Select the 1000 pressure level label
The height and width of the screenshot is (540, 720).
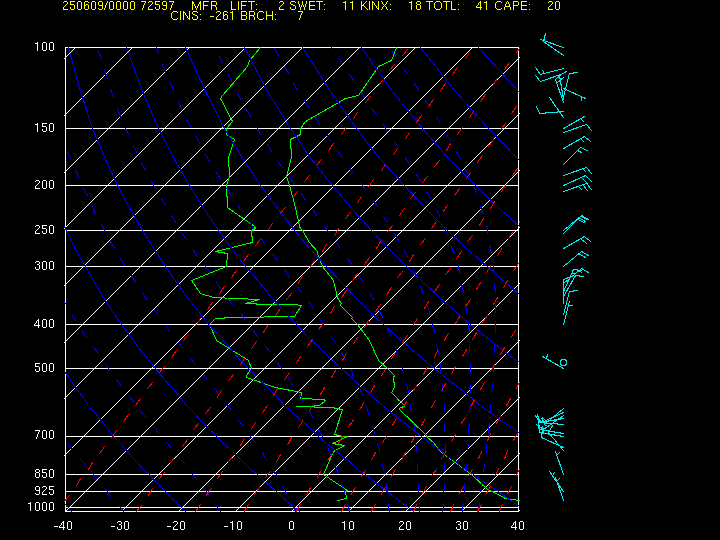(x=41, y=507)
